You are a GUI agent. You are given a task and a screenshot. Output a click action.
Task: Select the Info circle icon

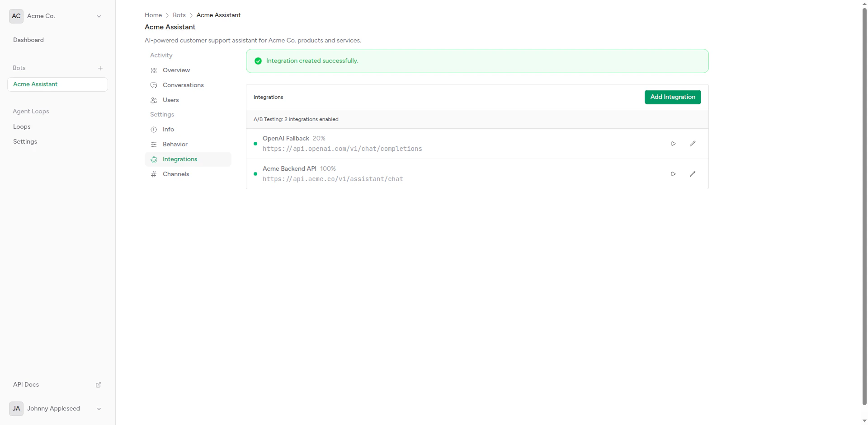[x=154, y=130]
